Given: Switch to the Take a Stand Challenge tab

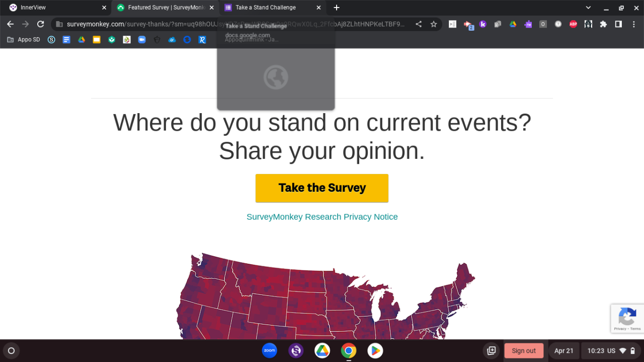Looking at the screenshot, I should tap(273, 8).
